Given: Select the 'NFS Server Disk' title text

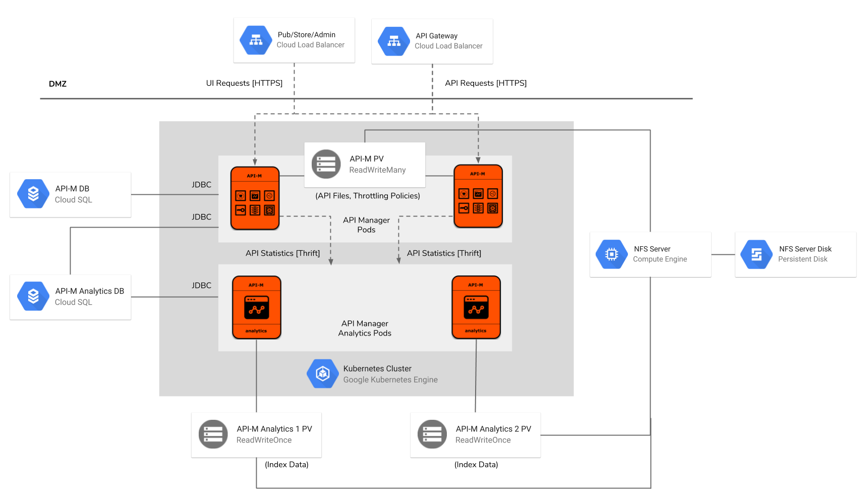Looking at the screenshot, I should [805, 249].
